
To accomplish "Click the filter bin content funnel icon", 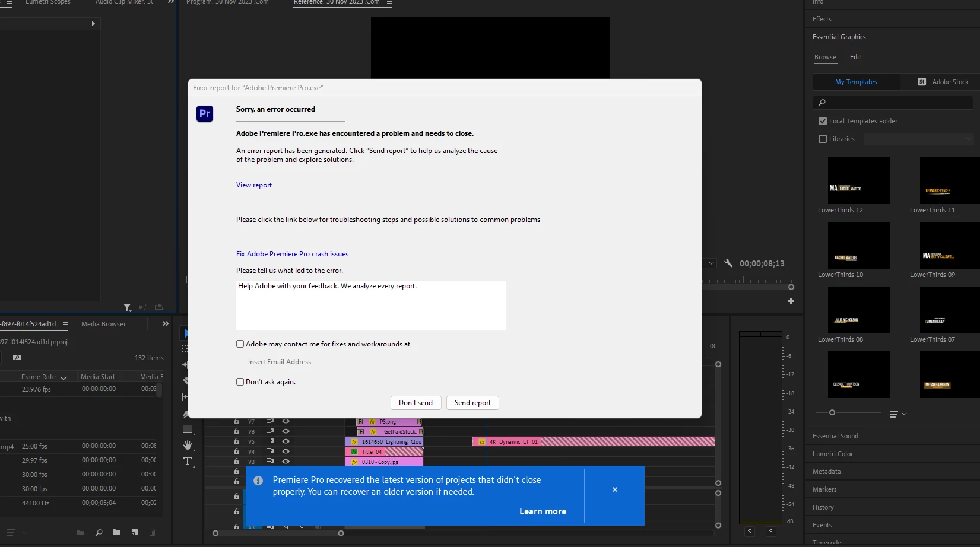I will [x=127, y=307].
